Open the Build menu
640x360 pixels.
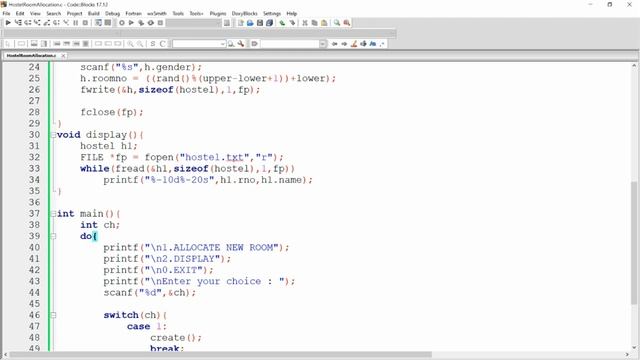pyautogui.click(x=93, y=13)
